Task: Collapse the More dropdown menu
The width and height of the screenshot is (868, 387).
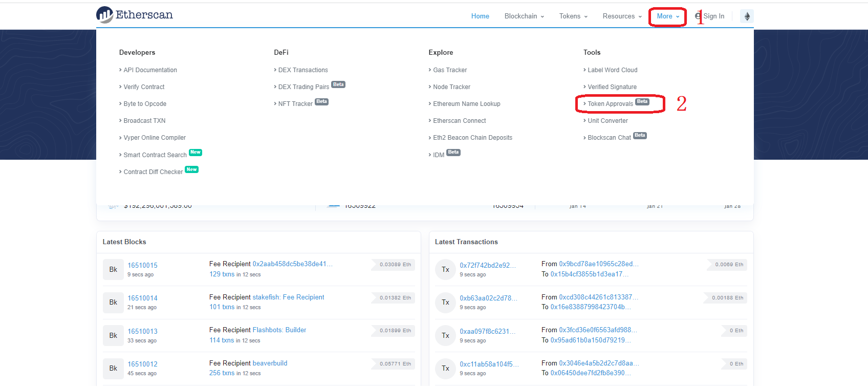Action: (668, 16)
